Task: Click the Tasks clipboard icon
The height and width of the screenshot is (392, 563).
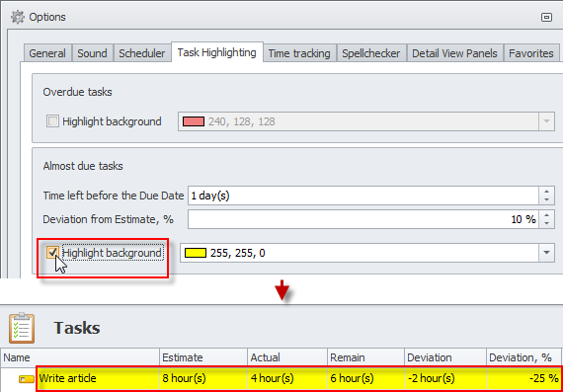Action: [x=22, y=328]
